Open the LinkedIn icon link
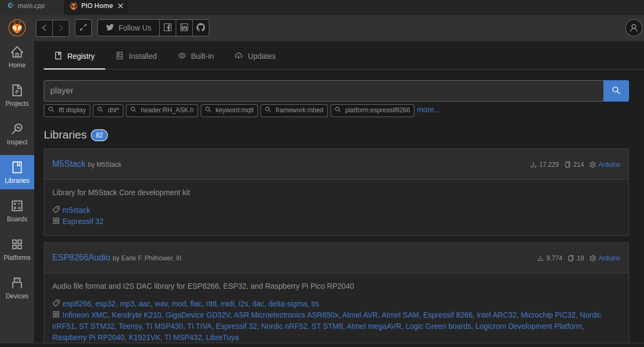644x347 pixels. [x=184, y=28]
